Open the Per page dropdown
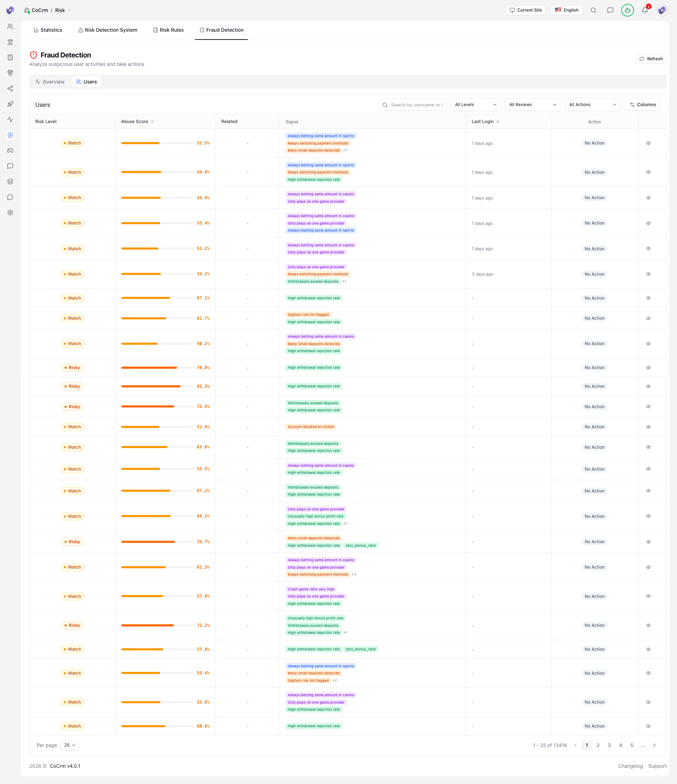The height and width of the screenshot is (784, 677). (x=69, y=745)
